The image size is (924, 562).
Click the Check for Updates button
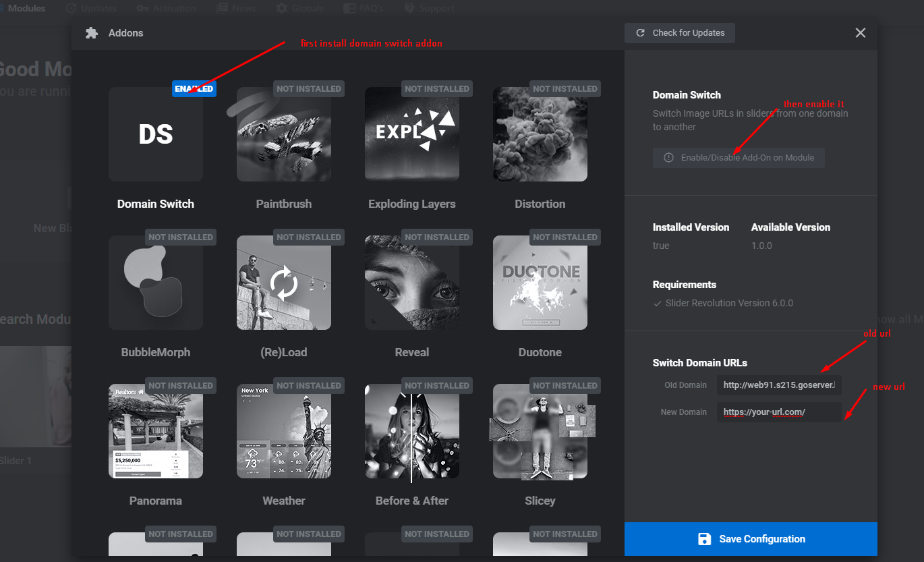pos(680,33)
